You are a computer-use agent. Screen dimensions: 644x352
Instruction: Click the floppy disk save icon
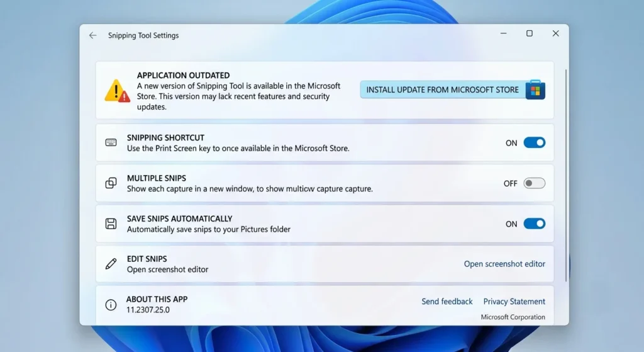pos(111,224)
